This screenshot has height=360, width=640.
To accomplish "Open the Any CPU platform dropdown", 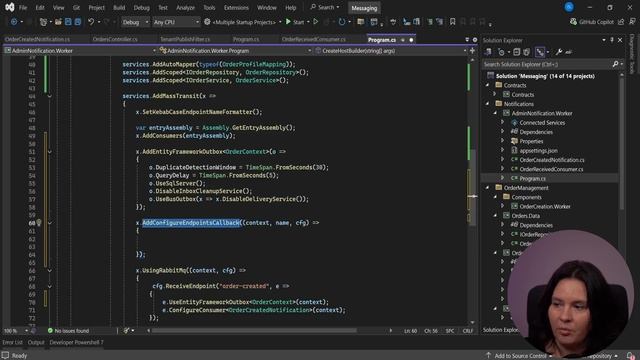I will point(176,22).
